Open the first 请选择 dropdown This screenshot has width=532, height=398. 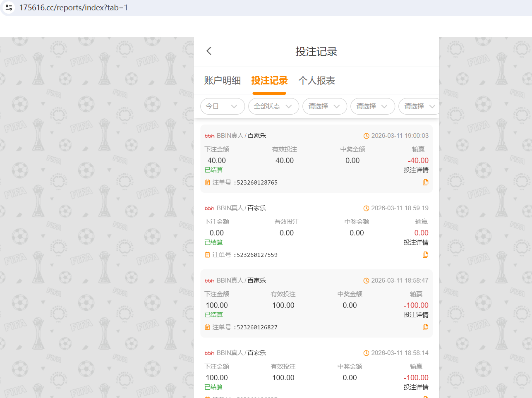[324, 106]
